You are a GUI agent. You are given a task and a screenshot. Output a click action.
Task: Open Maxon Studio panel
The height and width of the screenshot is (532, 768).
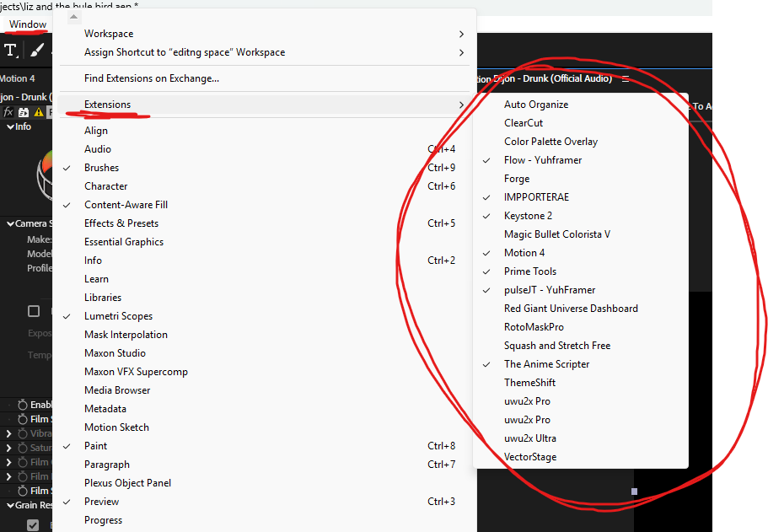click(x=265, y=354)
